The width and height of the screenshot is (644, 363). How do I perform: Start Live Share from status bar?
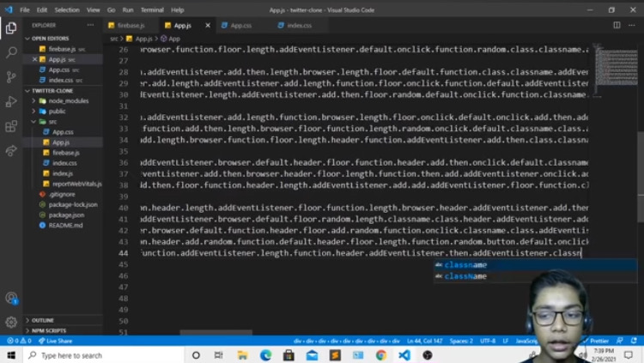pos(55,341)
